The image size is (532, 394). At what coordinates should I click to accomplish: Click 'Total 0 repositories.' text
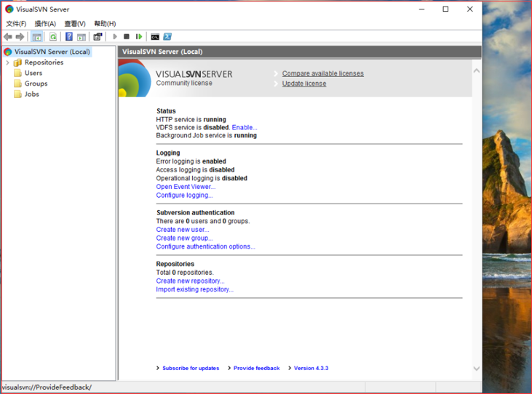point(185,273)
